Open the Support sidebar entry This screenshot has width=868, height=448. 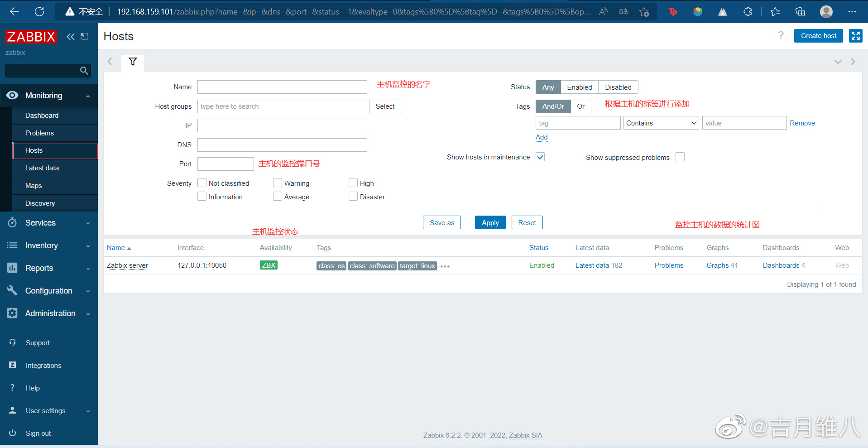pos(38,343)
